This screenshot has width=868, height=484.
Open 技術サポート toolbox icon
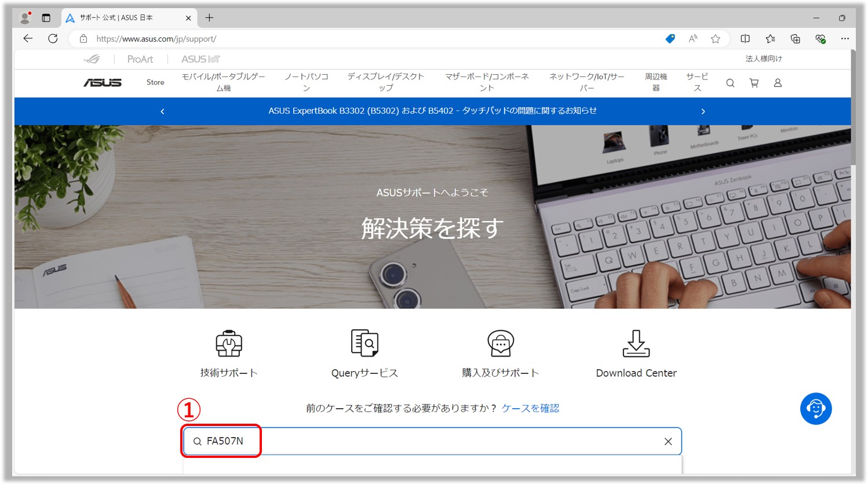(229, 344)
